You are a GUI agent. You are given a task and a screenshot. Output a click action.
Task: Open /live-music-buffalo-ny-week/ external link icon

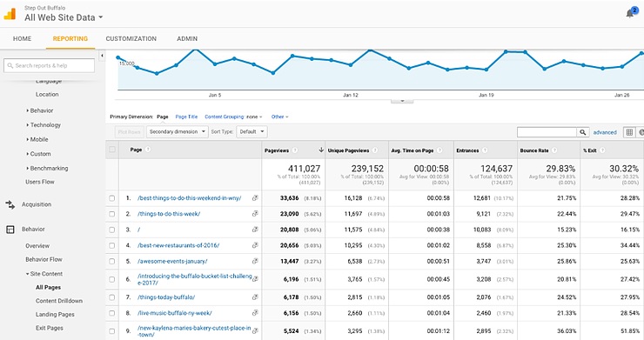tap(255, 313)
